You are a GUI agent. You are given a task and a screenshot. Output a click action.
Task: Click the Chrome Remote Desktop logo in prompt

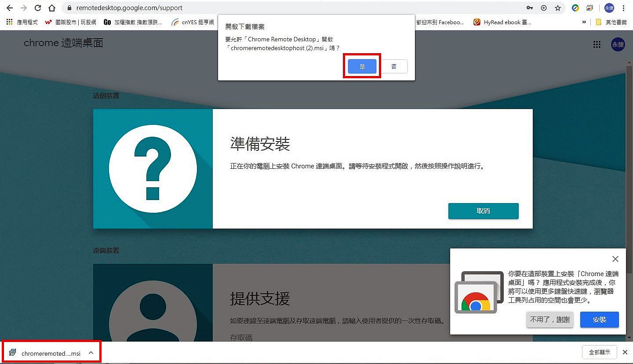pyautogui.click(x=479, y=292)
